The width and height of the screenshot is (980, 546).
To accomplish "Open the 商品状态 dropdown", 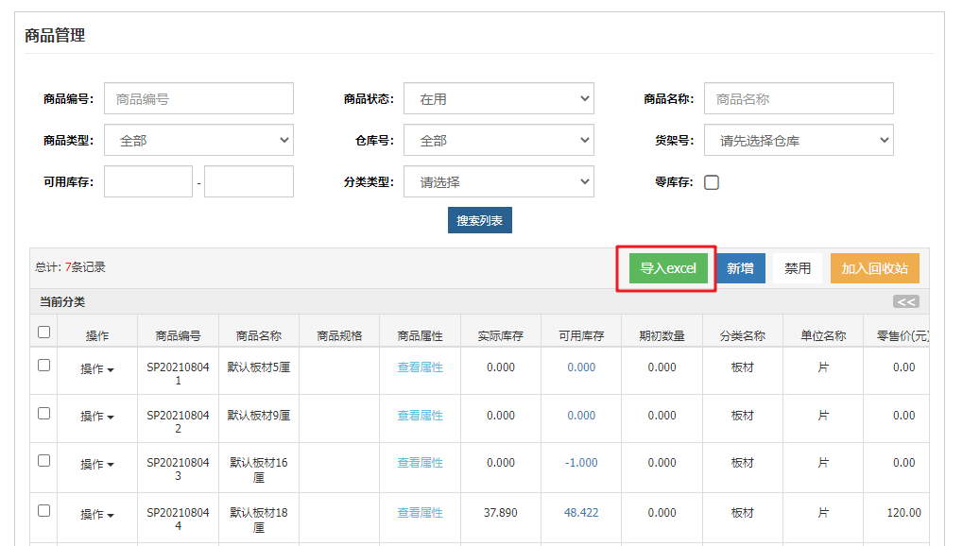I will tap(498, 98).
